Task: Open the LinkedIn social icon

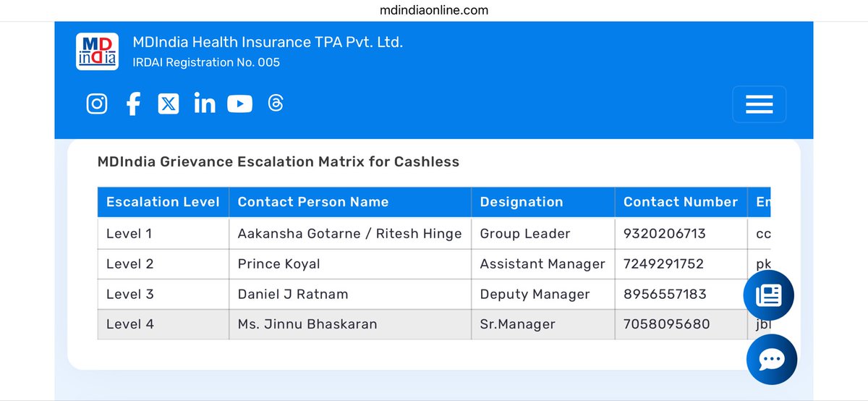Action: click(x=205, y=104)
